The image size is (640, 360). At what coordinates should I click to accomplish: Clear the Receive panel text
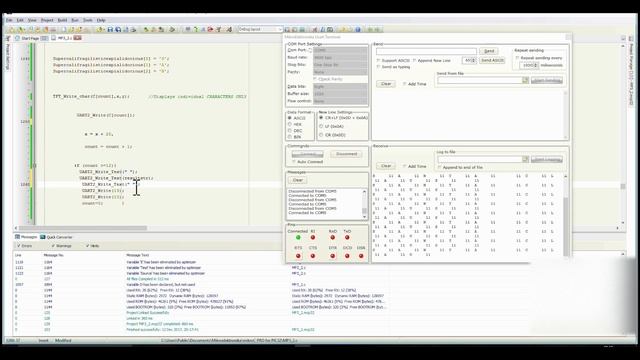(386, 166)
